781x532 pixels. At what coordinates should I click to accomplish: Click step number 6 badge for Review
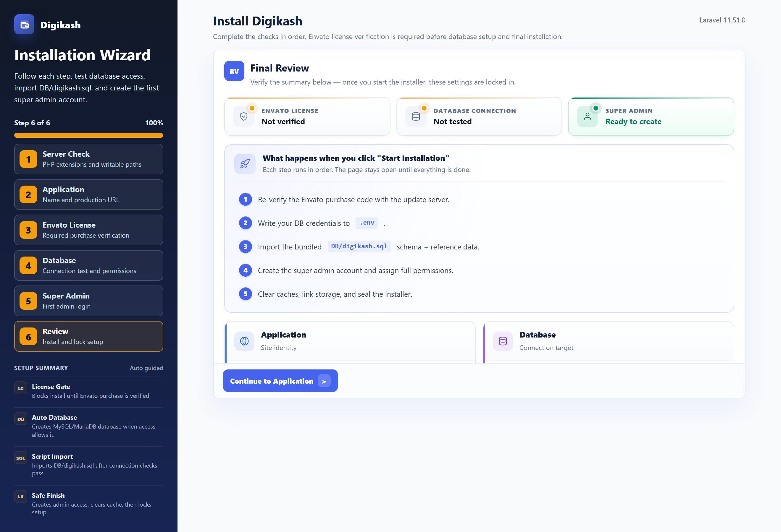click(x=28, y=337)
